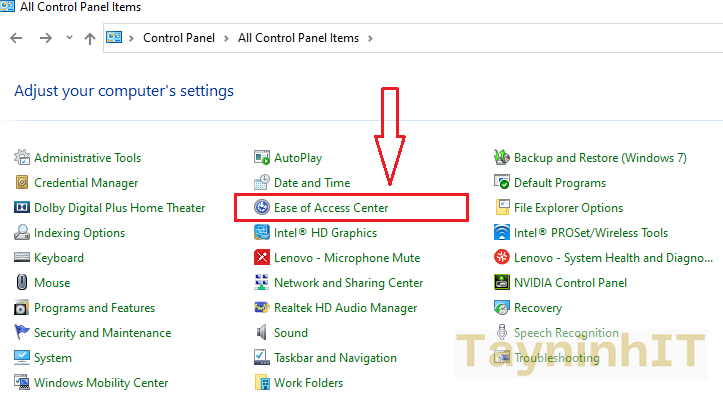
Task: Expand the chevron after All Control Panel Items
Action: coord(370,38)
